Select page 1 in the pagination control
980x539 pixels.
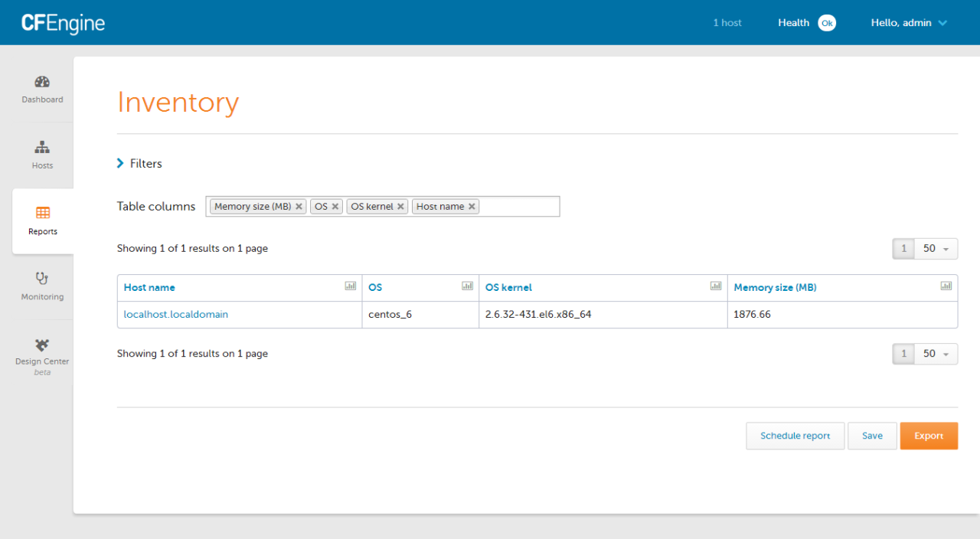pyautogui.click(x=903, y=248)
